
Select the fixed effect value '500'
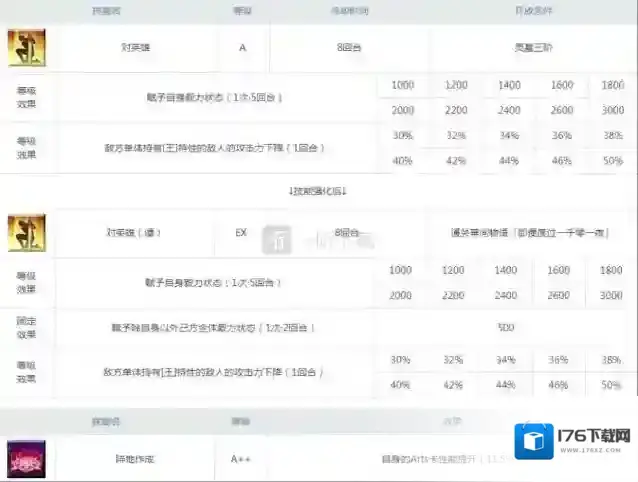click(x=506, y=327)
